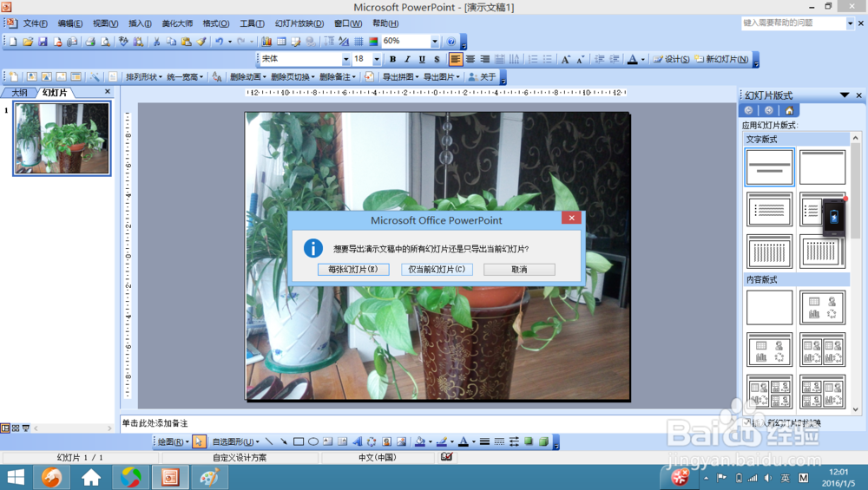Screen dimensions: 868x490
Task: Open the font name dropdown (宋体)
Action: (x=346, y=59)
